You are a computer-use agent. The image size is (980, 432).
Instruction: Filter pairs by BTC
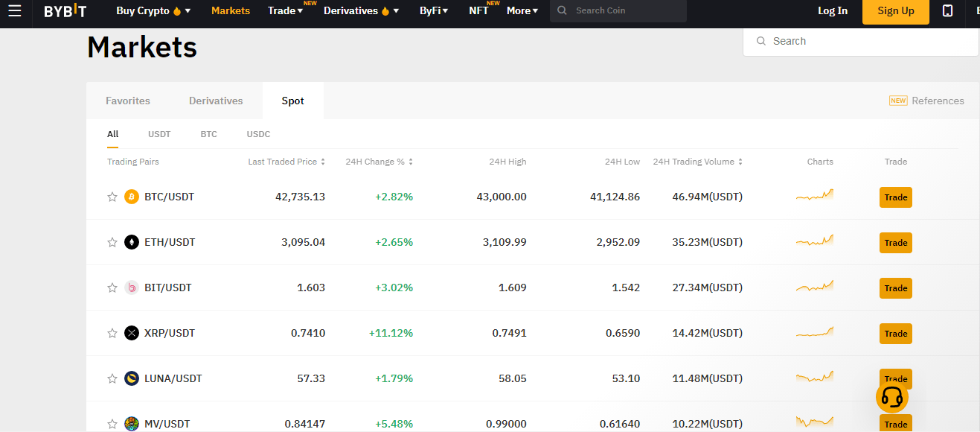click(208, 134)
